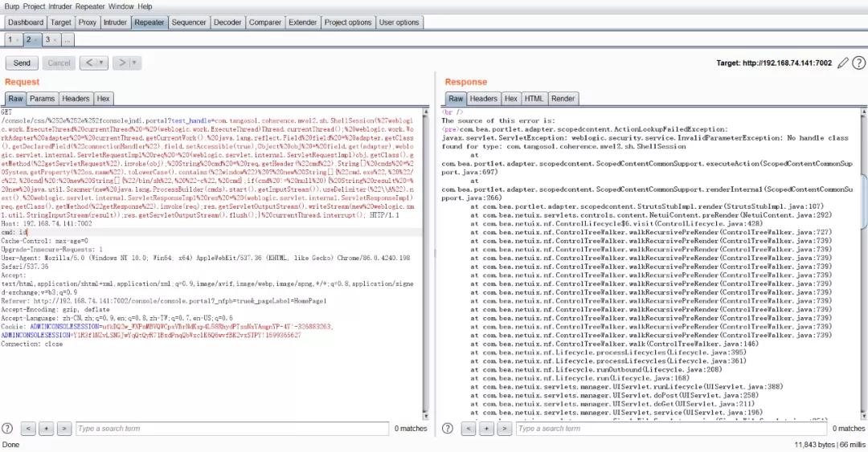Select the Response Headers tab
Screen dimensions: 868x452
pyautogui.click(x=483, y=99)
